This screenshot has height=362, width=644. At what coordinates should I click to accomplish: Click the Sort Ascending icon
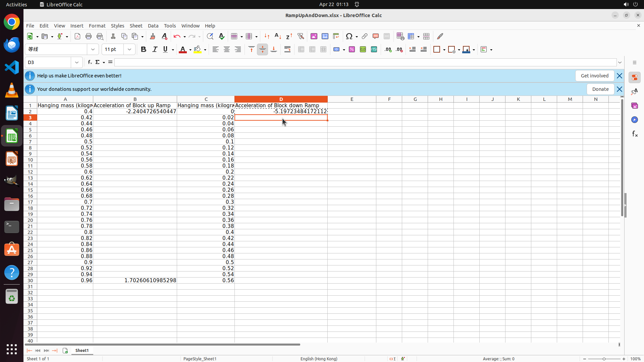[x=278, y=37]
